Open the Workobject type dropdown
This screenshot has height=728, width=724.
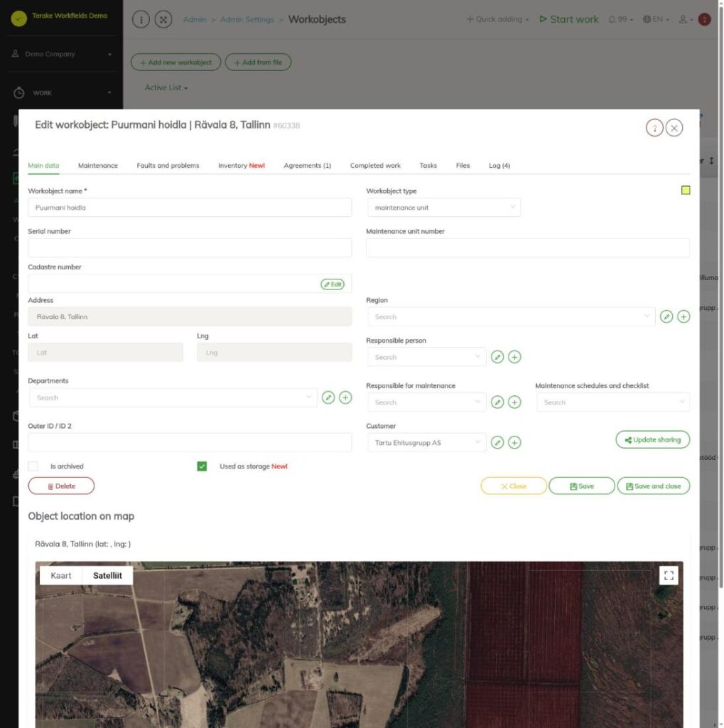[443, 208]
